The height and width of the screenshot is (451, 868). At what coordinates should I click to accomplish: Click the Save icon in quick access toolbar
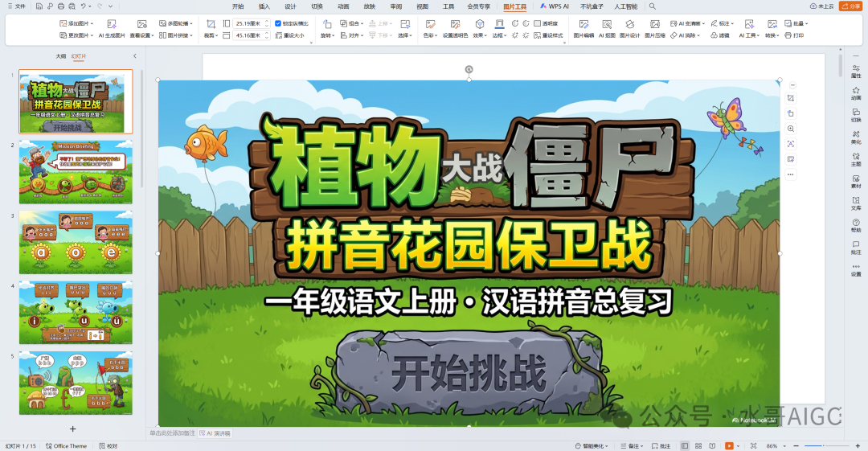[x=39, y=6]
